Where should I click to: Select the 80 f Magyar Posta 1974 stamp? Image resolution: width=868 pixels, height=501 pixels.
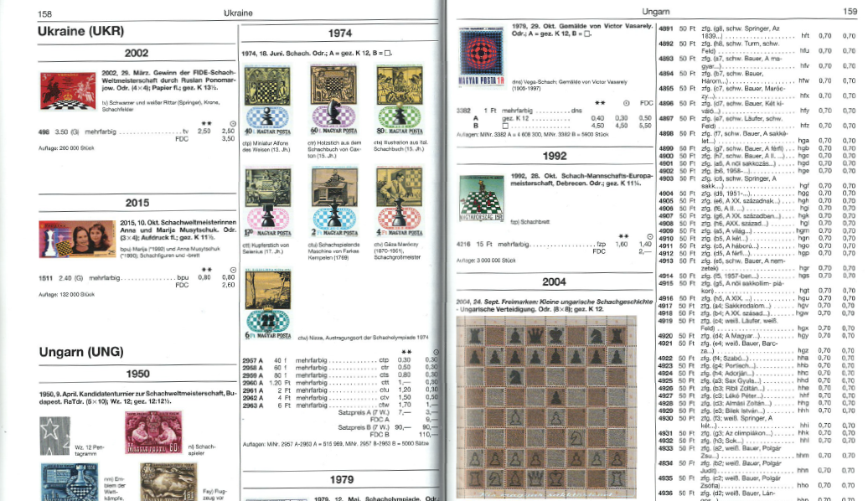(x=400, y=101)
